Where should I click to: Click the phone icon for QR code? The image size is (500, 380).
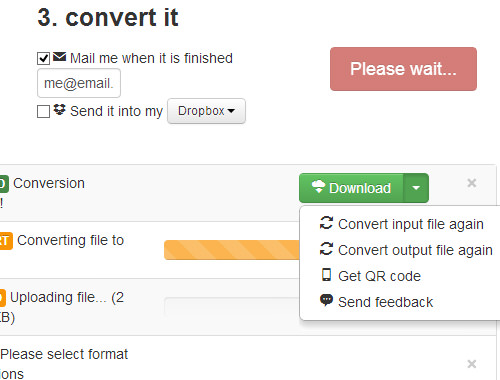click(326, 275)
